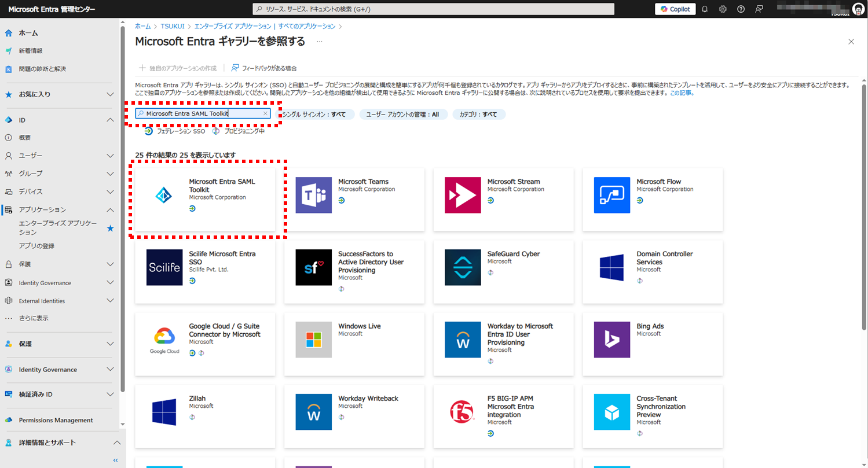Clear the search box with X

tap(265, 113)
